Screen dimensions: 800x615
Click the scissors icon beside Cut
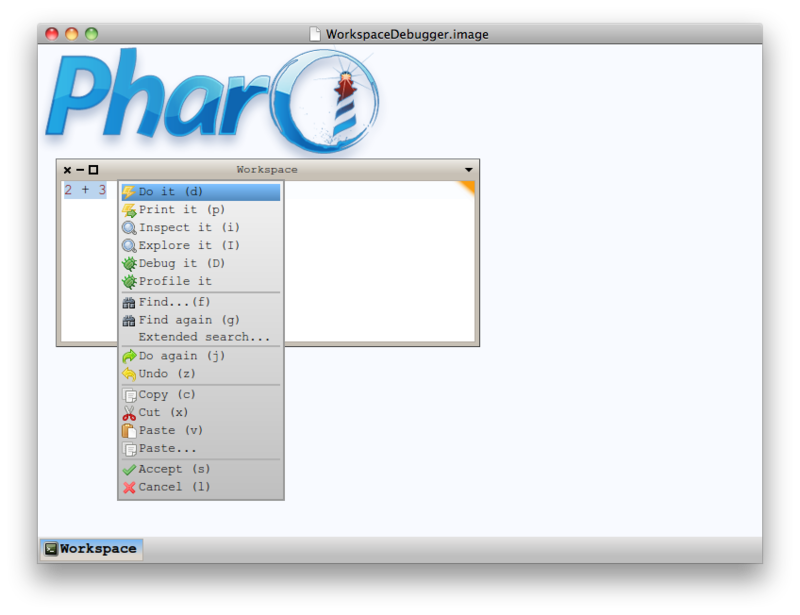[129, 413]
